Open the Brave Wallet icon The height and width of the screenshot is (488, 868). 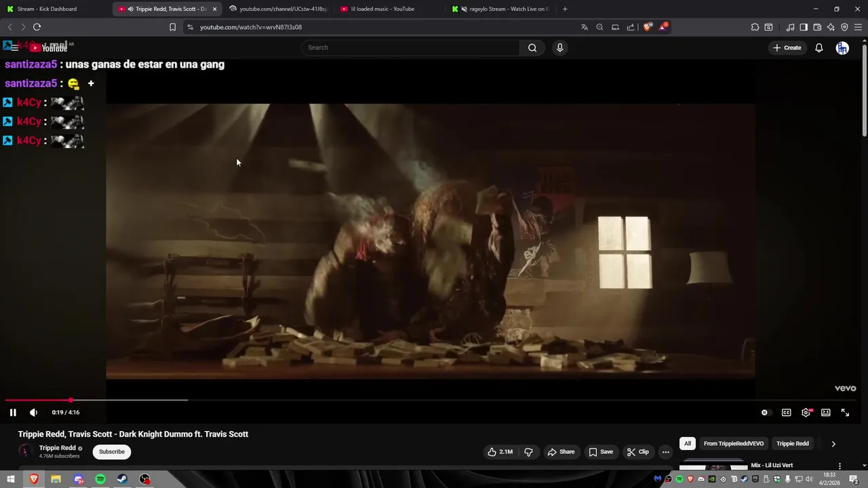(x=817, y=27)
